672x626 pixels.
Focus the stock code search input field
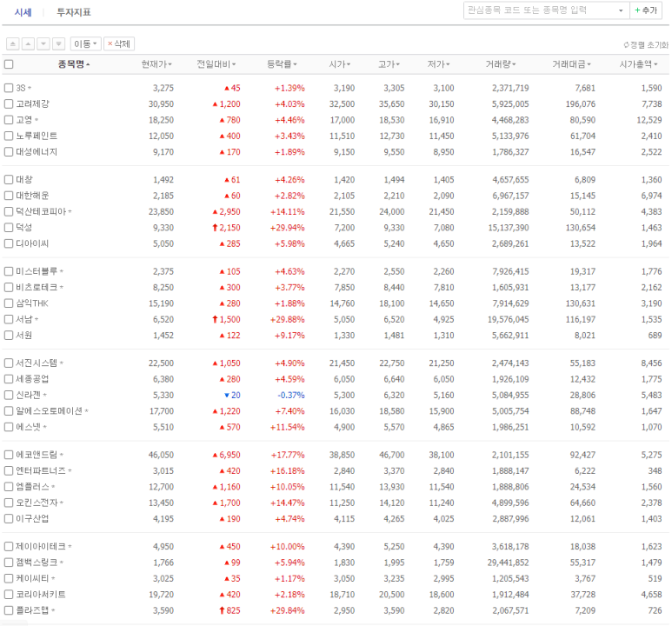point(539,10)
